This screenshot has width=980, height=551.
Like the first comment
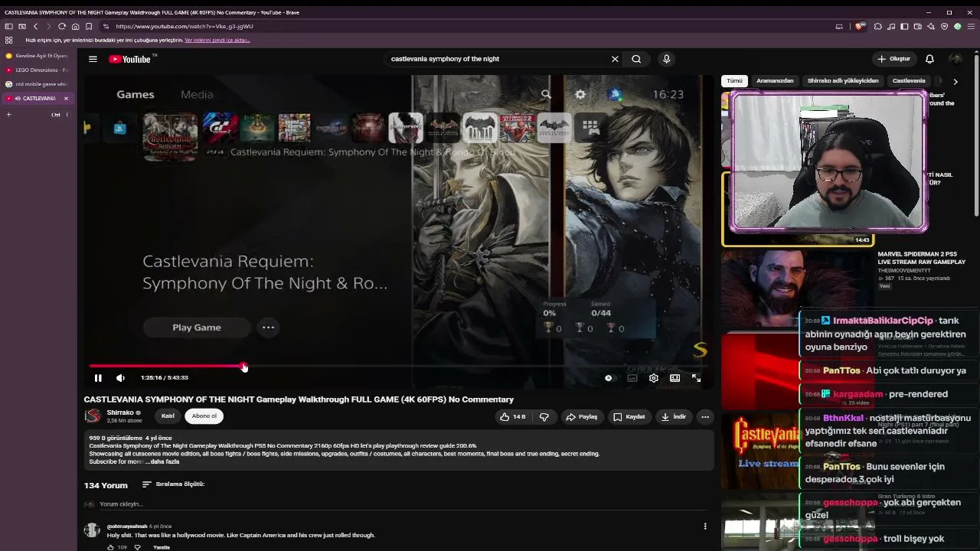pos(110,547)
